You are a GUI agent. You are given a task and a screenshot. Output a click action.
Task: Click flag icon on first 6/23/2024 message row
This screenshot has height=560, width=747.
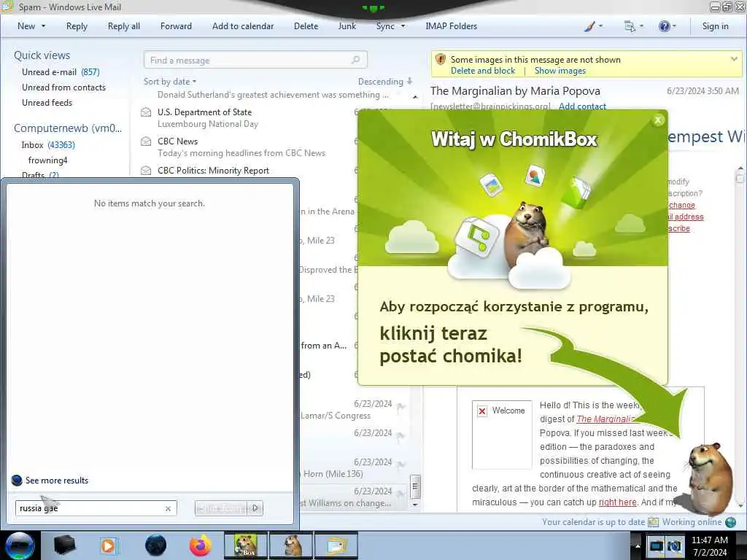point(401,407)
